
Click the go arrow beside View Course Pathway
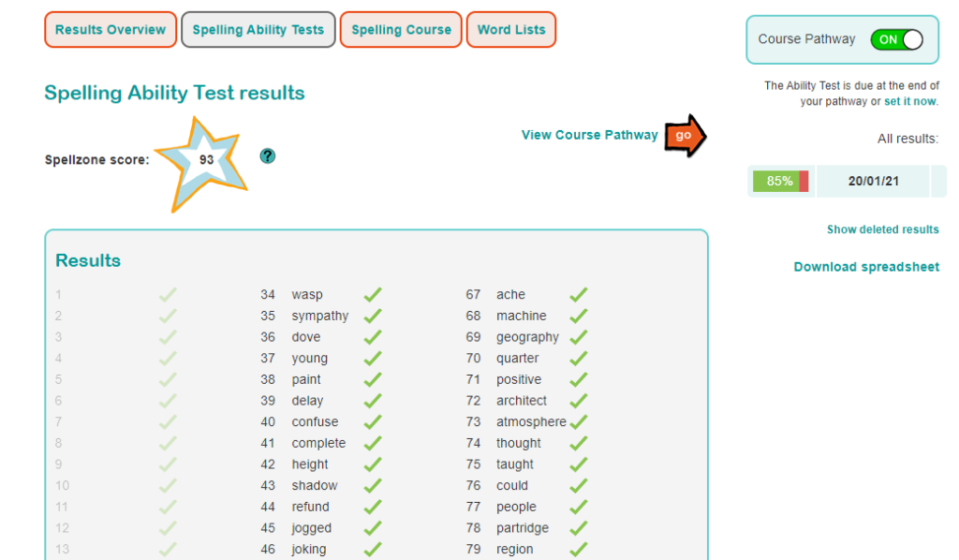pyautogui.click(x=684, y=135)
